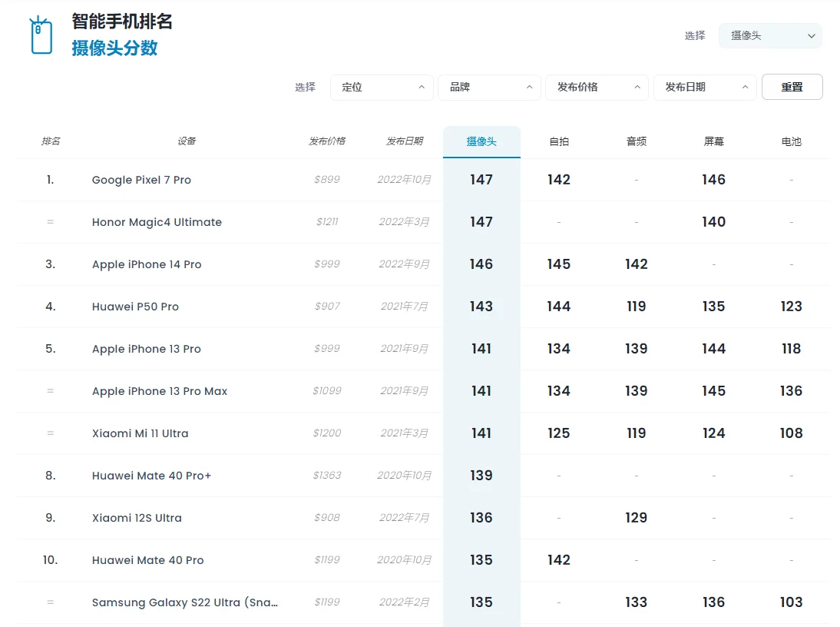The image size is (840, 627).
Task: Click Samsung Galaxy S22 Ultra audio score 133
Action: point(637,602)
